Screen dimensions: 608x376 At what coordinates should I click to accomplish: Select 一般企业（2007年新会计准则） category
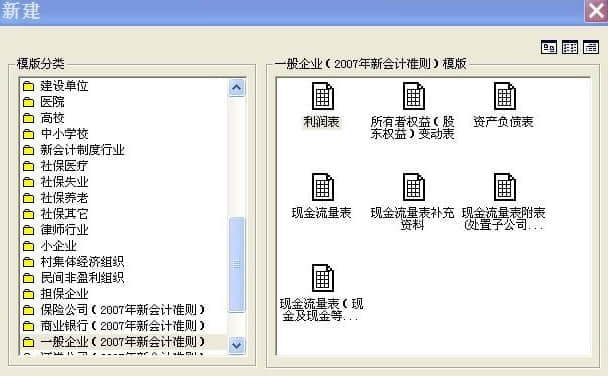(x=123, y=342)
